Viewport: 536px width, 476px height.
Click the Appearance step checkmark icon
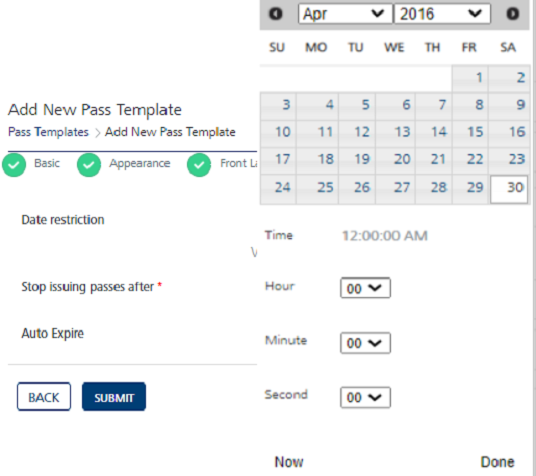pyautogui.click(x=89, y=165)
